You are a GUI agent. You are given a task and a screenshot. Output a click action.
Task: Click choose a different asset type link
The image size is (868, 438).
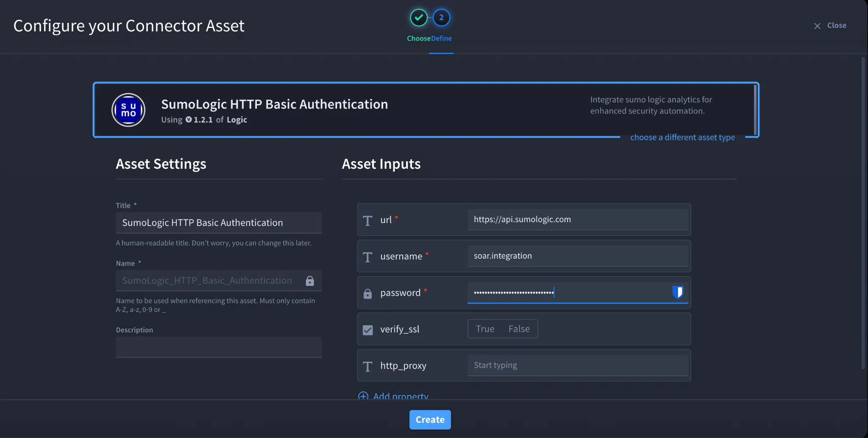(682, 137)
